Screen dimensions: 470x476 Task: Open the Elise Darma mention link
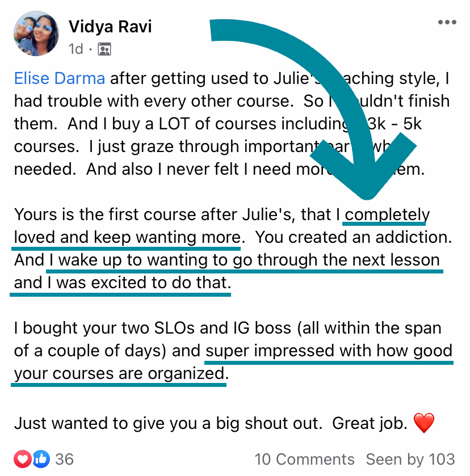[x=60, y=78]
